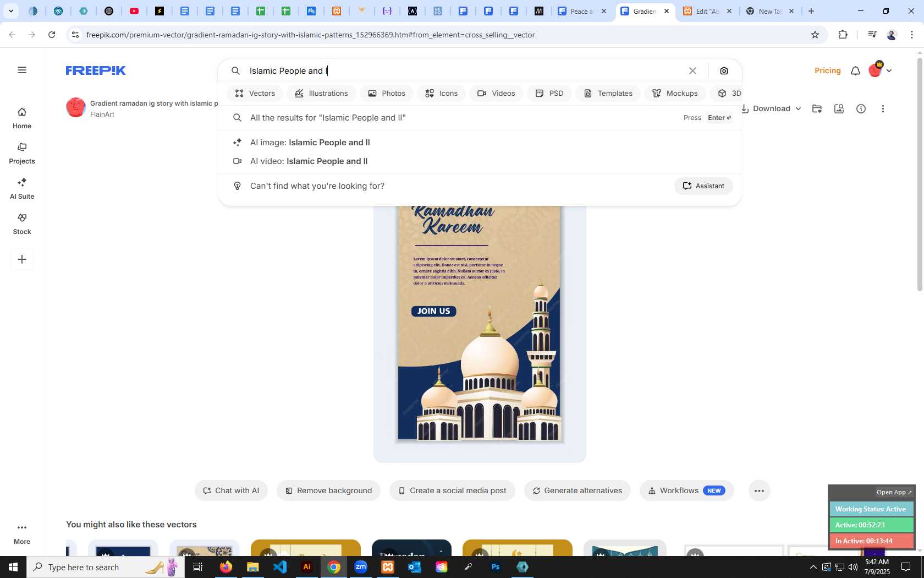Image resolution: width=924 pixels, height=578 pixels.
Task: Filter search by 3D
Action: [x=726, y=93]
